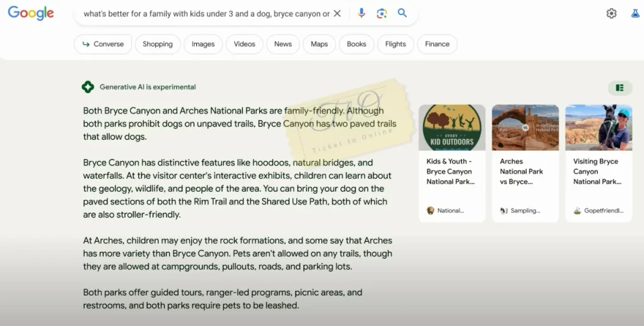The height and width of the screenshot is (326, 644).
Task: Open 'Kids & Youth - Bryce Canyon National Park' link
Action: click(450, 171)
